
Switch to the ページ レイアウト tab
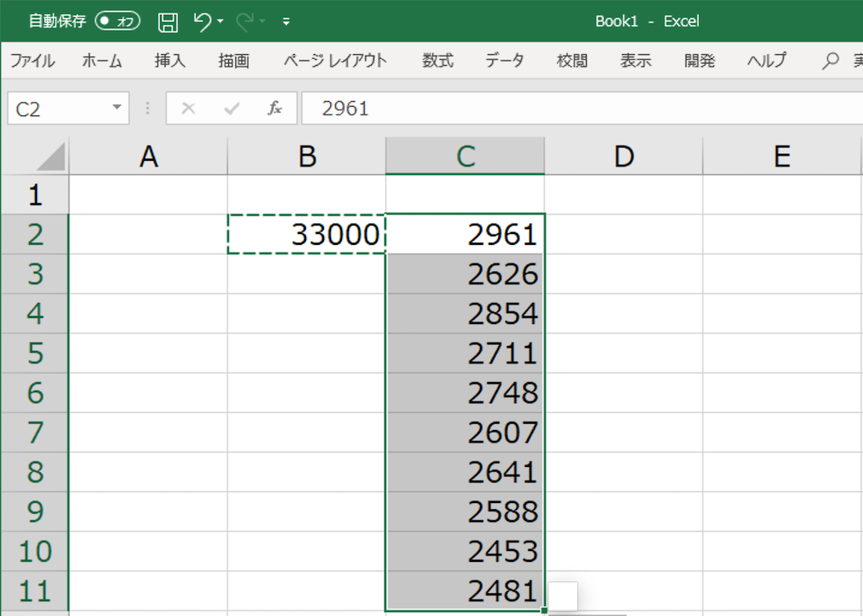point(335,61)
